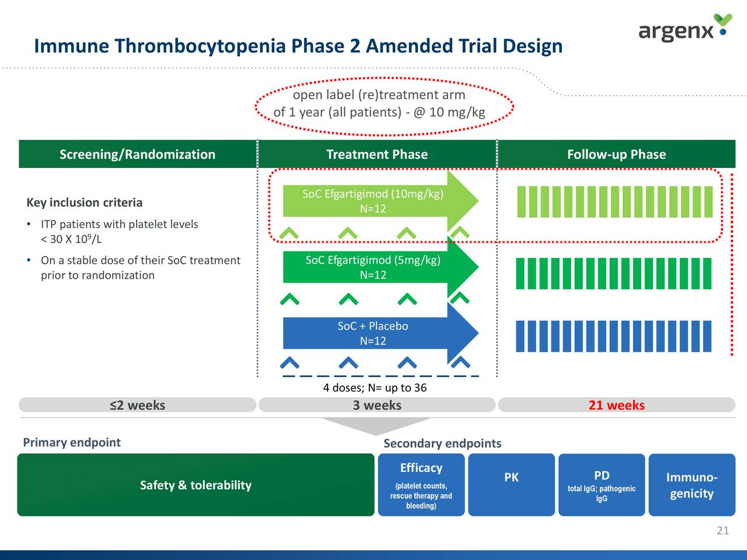Image resolution: width=747 pixels, height=560 pixels.
Task: Select the SoC + Placebo blue arrow
Action: (x=381, y=334)
